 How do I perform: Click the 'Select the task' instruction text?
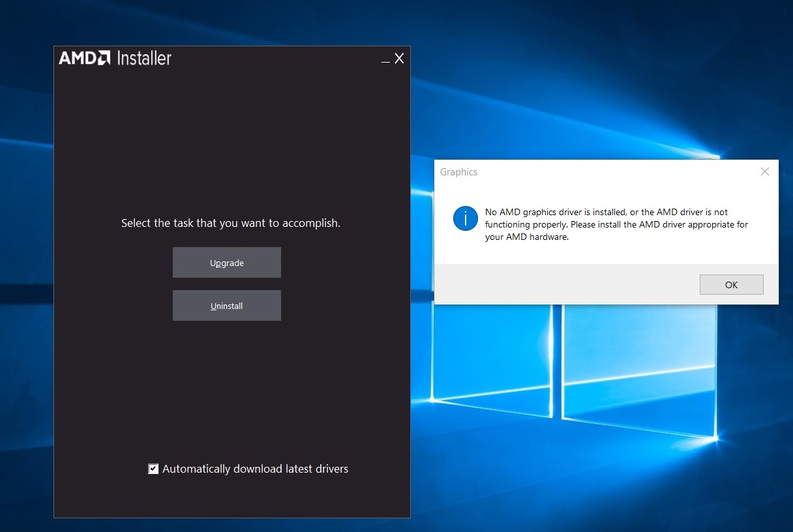coord(231,223)
